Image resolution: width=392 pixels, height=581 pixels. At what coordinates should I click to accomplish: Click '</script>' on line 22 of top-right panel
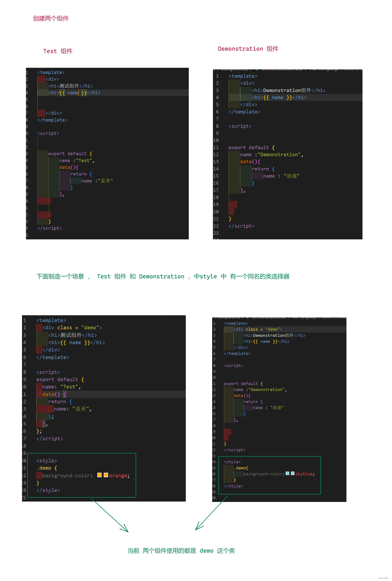coord(241,226)
